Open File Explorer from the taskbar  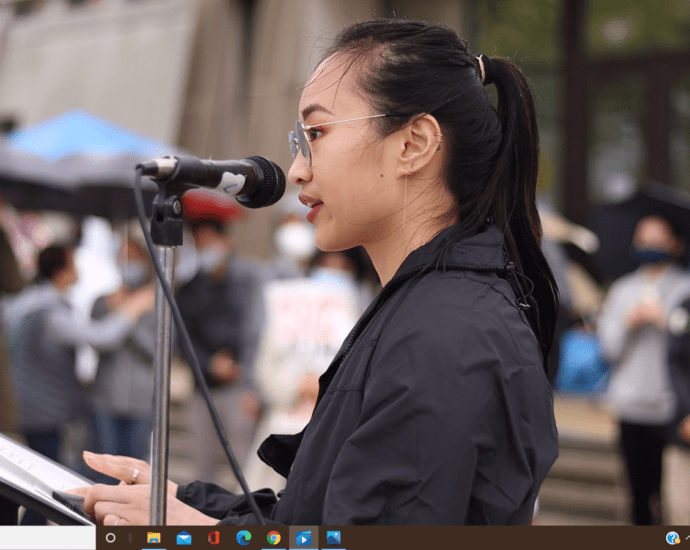point(153,538)
